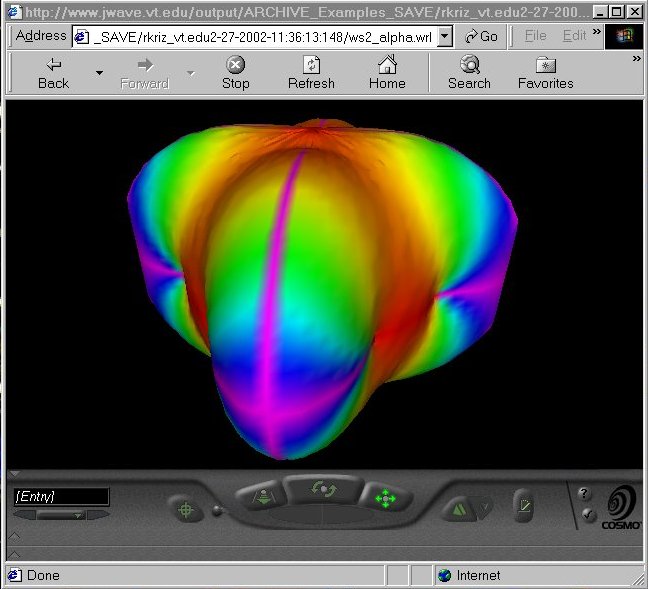Image resolution: width=648 pixels, height=589 pixels.
Task: Stop page loading
Action: (236, 73)
